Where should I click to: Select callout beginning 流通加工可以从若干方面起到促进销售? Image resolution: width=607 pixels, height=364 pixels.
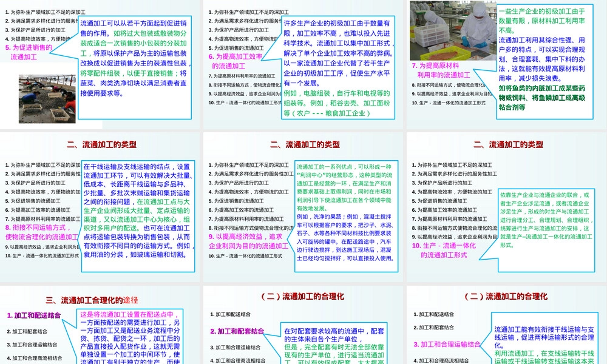click(135, 67)
